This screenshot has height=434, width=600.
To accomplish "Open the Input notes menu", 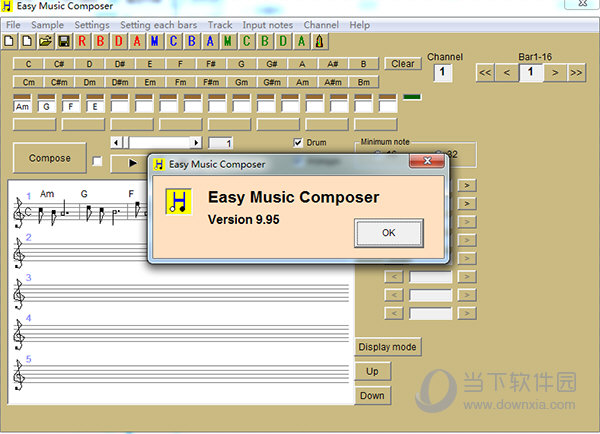I will click(x=267, y=25).
